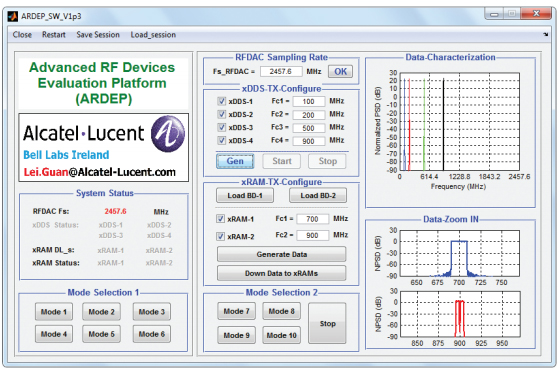The height and width of the screenshot is (373, 559).
Task: Click the xDDS Fc4 field showing 900
Action: (309, 141)
